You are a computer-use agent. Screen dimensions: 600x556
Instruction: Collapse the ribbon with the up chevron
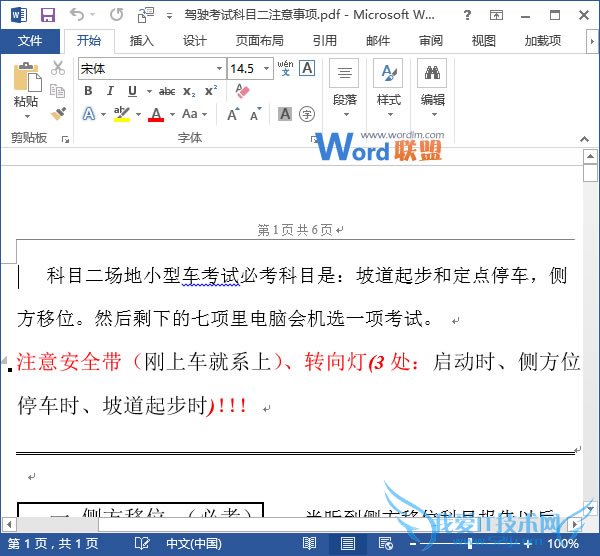click(x=584, y=139)
